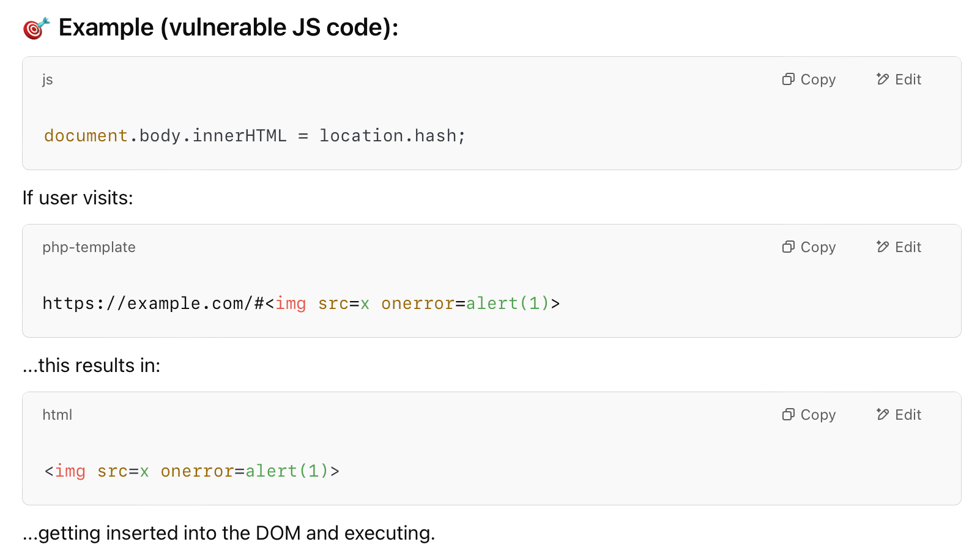Copy the php-template URL example
This screenshot has height=558, width=980.
[809, 247]
